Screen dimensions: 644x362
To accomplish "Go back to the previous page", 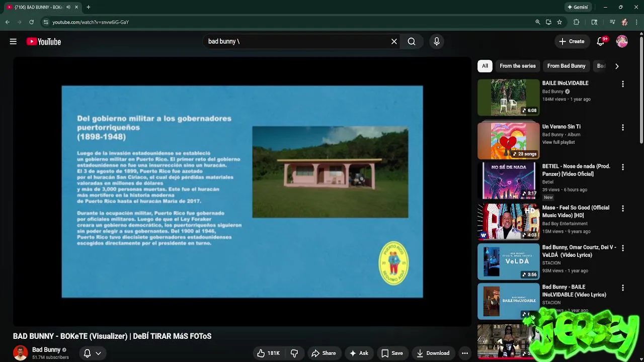I will point(8,22).
